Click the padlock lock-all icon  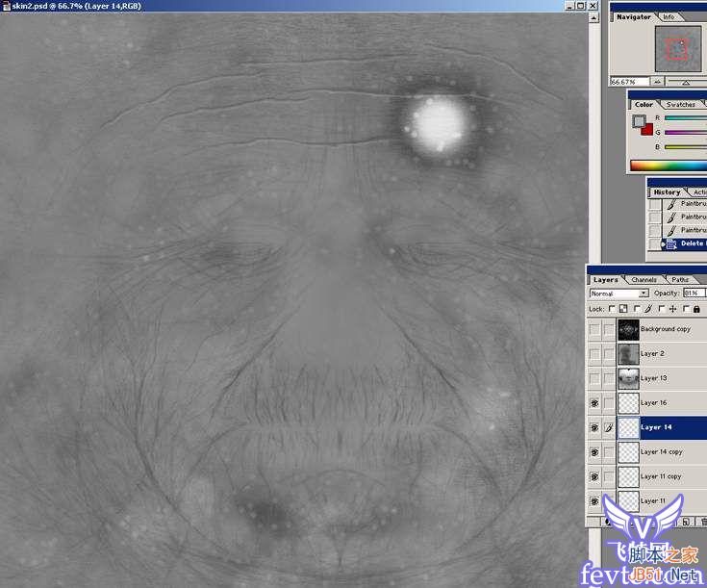click(x=696, y=309)
